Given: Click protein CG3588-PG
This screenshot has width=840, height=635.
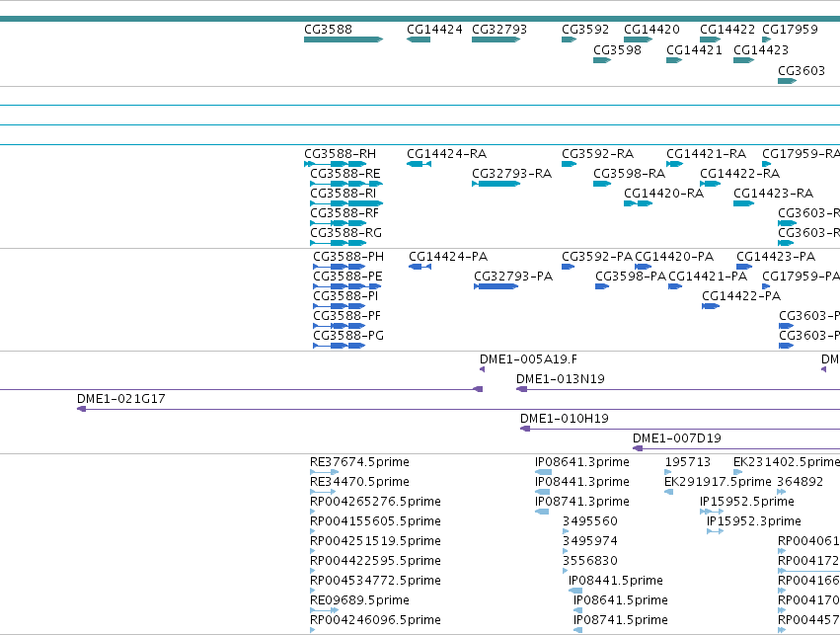Looking at the screenshot, I should click(x=348, y=336).
